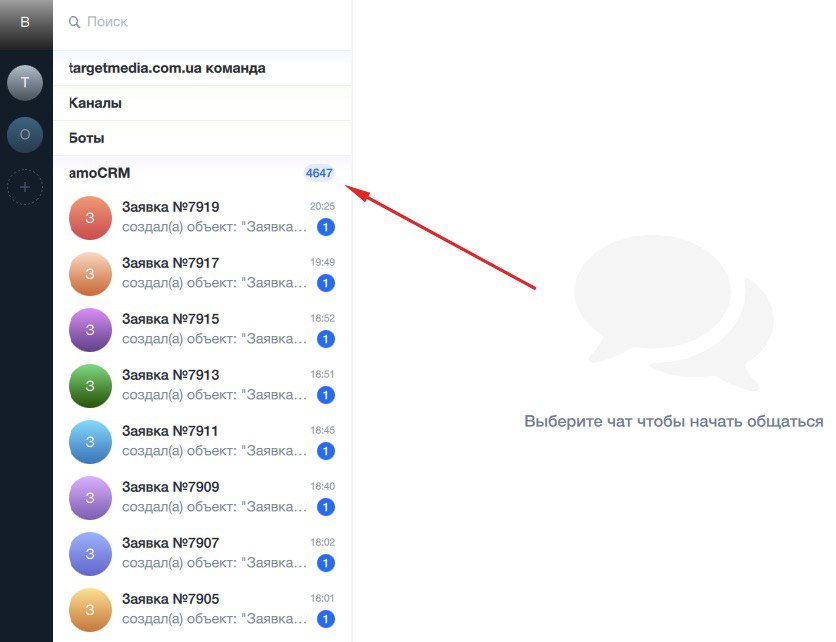Collapse the amoCRM section
This screenshot has width=836, height=642.
click(203, 173)
